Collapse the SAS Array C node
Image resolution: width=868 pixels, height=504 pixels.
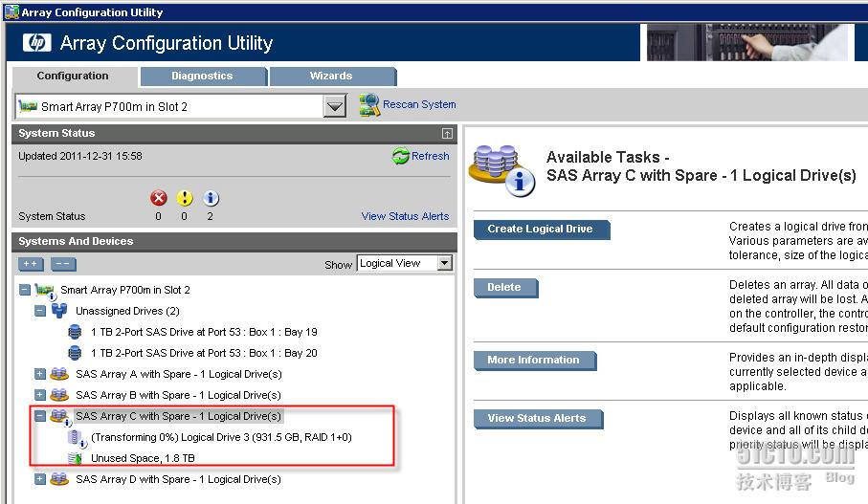coord(40,416)
